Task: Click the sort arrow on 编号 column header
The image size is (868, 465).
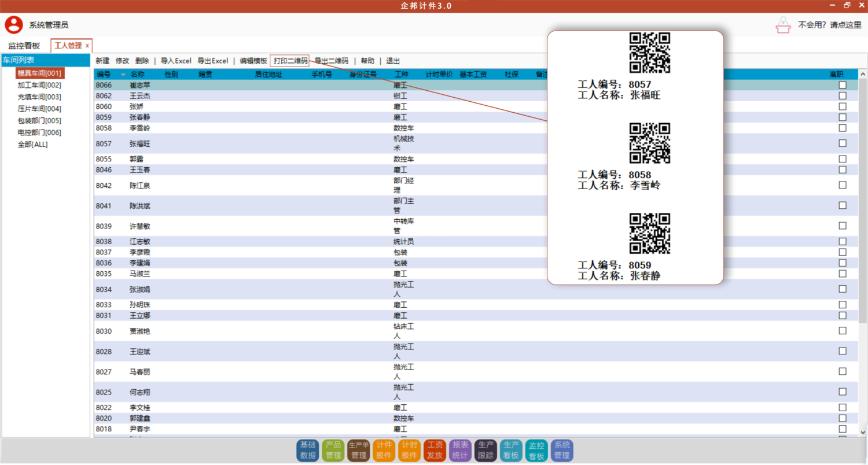Action: [x=123, y=75]
